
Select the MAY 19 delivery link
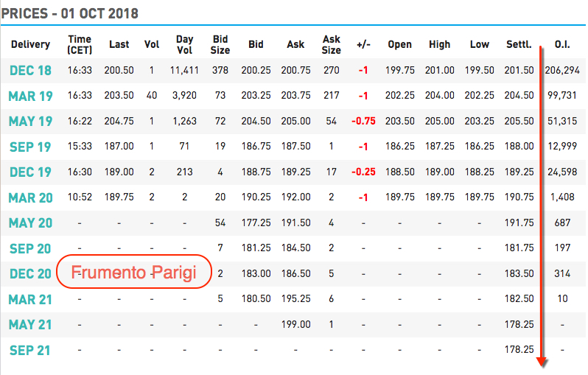(x=30, y=121)
